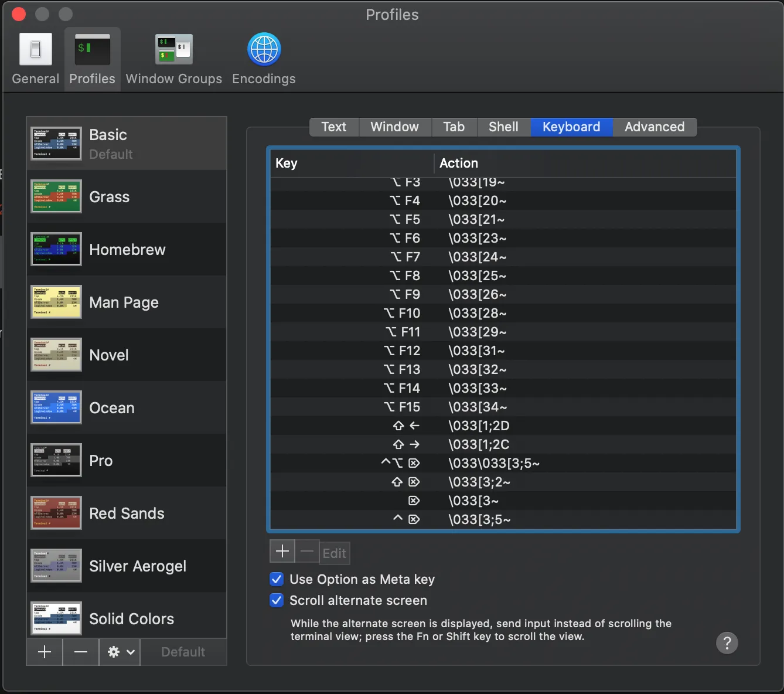This screenshot has width=784, height=694.
Task: Add a new profile with plus button
Action: pyautogui.click(x=45, y=652)
